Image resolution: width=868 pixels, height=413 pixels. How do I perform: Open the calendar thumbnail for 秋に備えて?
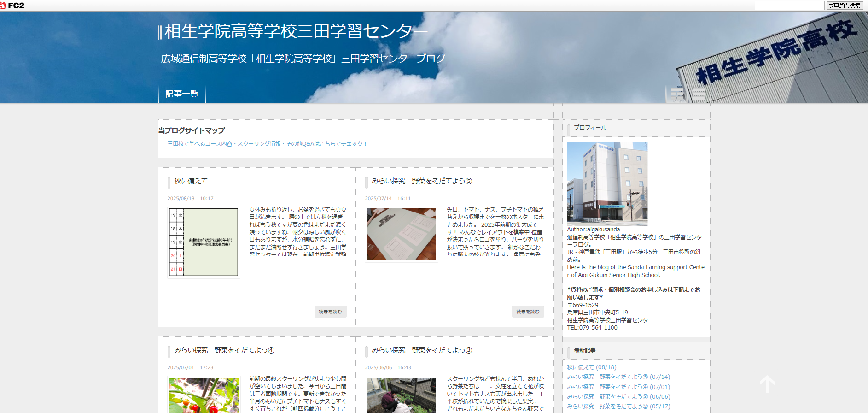tap(204, 242)
